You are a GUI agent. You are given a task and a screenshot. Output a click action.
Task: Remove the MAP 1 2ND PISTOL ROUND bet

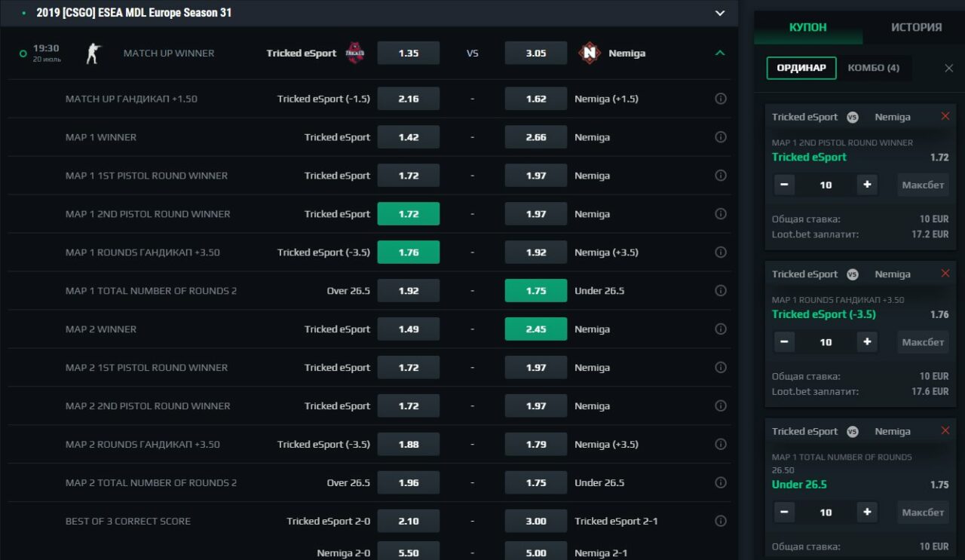(x=945, y=116)
